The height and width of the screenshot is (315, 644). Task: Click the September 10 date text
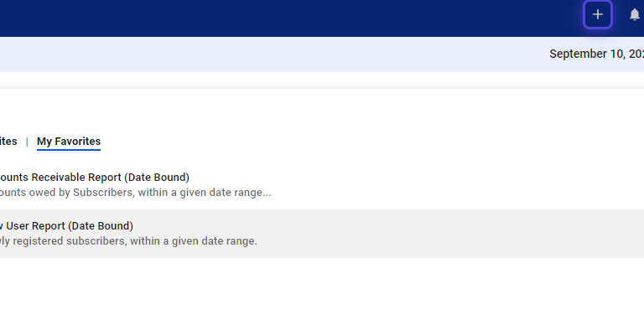596,54
